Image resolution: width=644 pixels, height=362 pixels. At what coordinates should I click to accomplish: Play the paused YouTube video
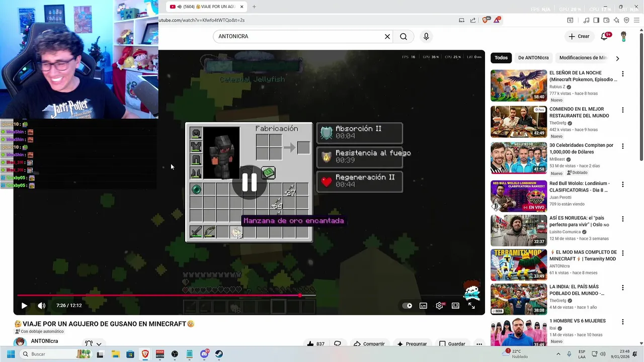pos(24,305)
